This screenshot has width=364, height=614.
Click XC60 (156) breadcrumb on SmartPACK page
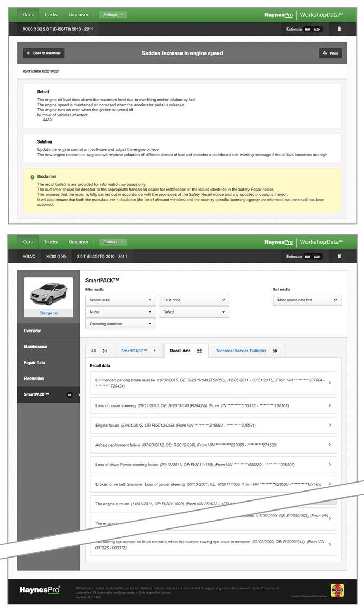pyautogui.click(x=56, y=257)
